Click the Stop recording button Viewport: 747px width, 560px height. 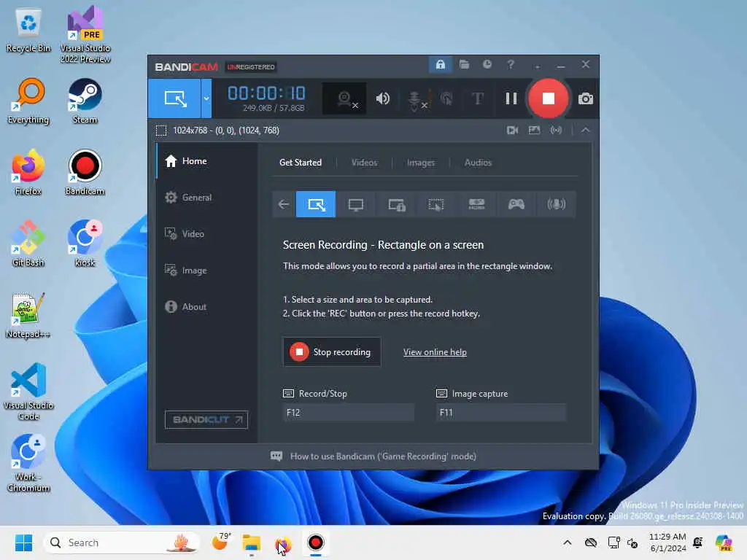tap(332, 352)
